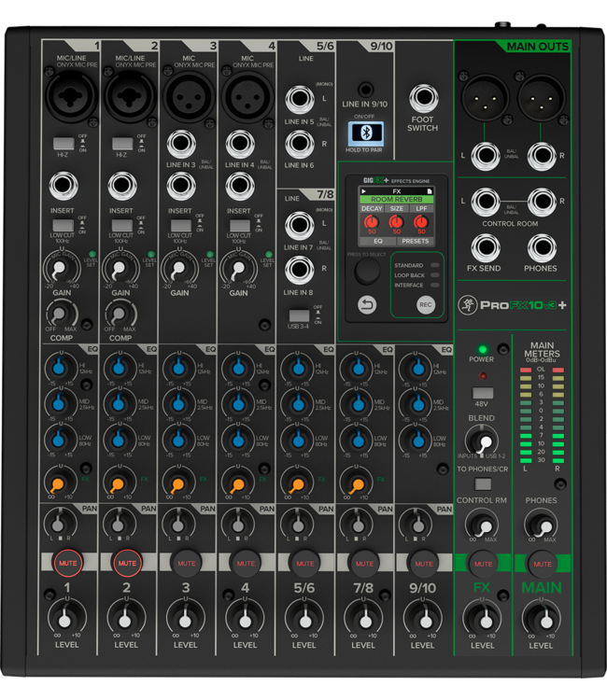Click channel 1 COMP knob

click(60, 315)
